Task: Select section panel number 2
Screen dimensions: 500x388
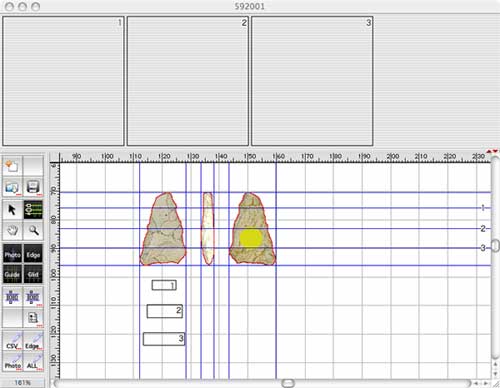Action: (x=188, y=81)
